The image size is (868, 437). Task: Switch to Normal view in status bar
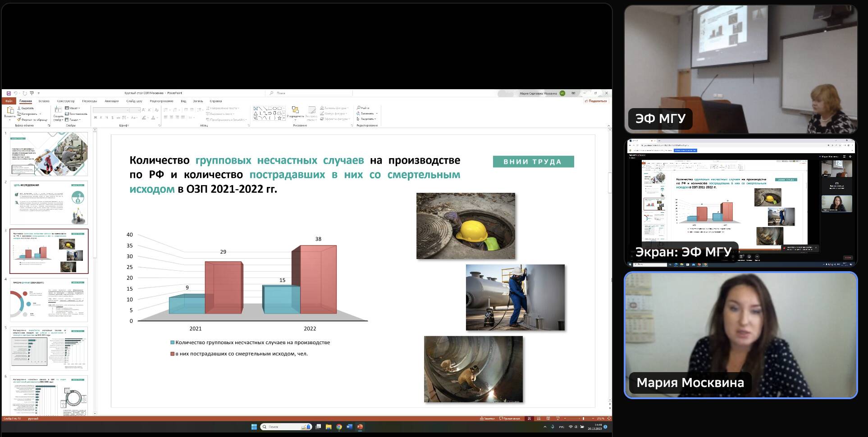(x=529, y=419)
